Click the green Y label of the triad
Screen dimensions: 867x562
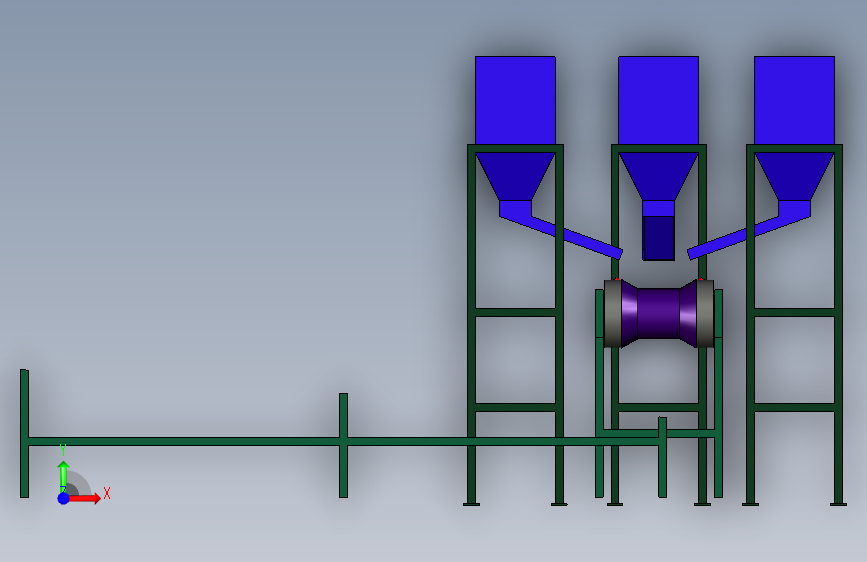tap(63, 450)
